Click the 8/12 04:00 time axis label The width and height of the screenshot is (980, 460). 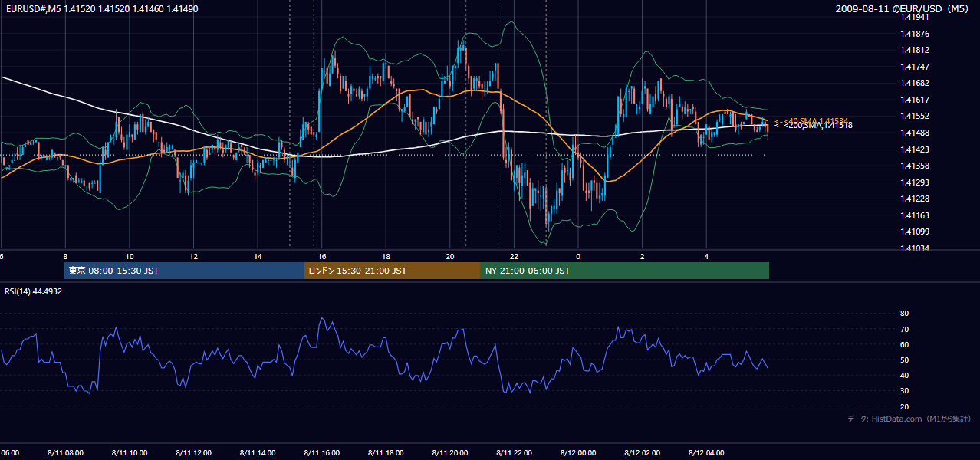[706, 453]
